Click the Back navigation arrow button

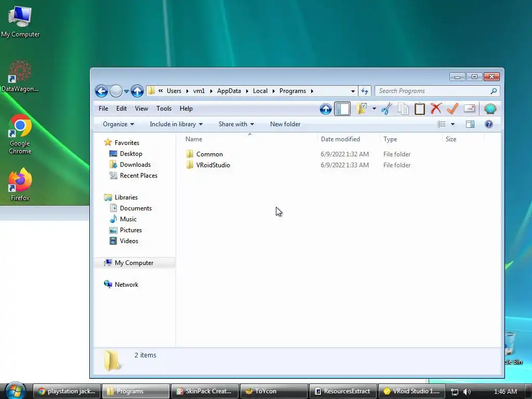pyautogui.click(x=101, y=91)
